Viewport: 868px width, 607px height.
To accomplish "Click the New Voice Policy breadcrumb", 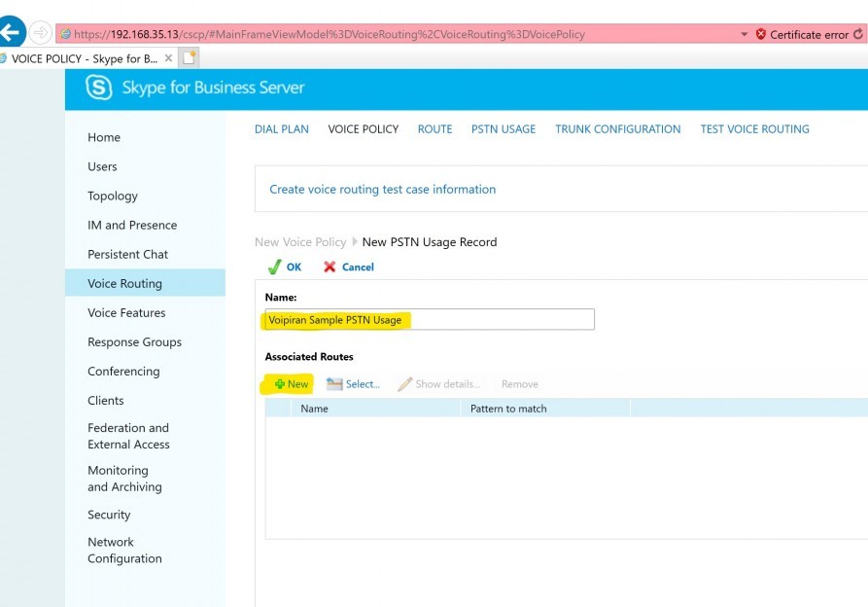I will click(x=300, y=242).
